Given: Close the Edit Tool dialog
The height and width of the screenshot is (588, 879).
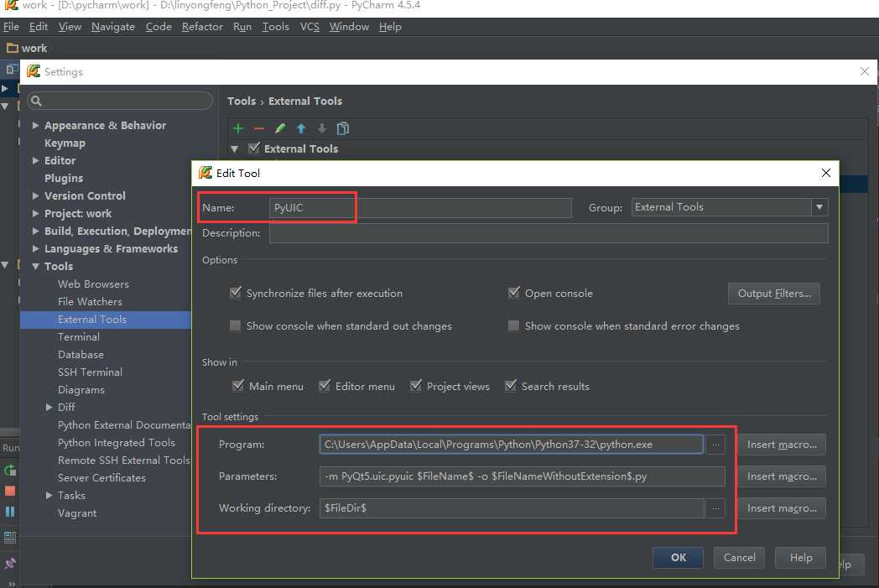Looking at the screenshot, I should tap(826, 173).
